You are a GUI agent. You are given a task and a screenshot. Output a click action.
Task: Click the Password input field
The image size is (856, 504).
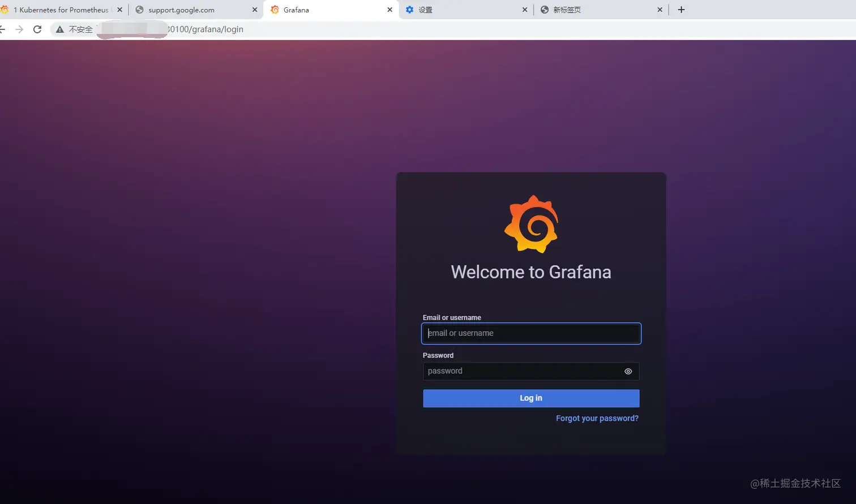coord(531,371)
